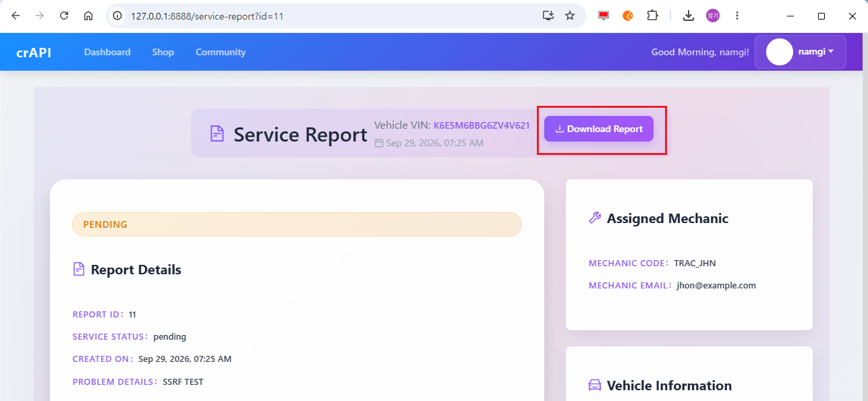Screen dimensions: 868x401
Task: Open the browser home page
Action: 88,16
